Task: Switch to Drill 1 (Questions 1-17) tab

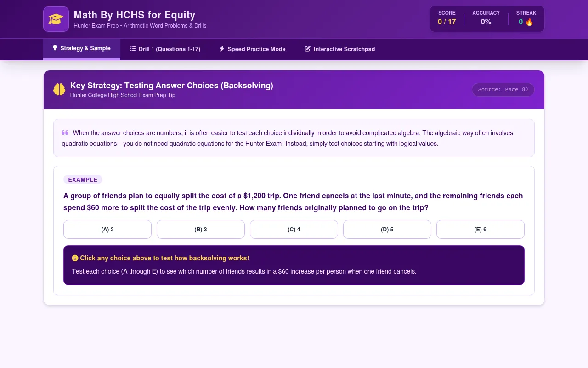Action: pos(165,49)
